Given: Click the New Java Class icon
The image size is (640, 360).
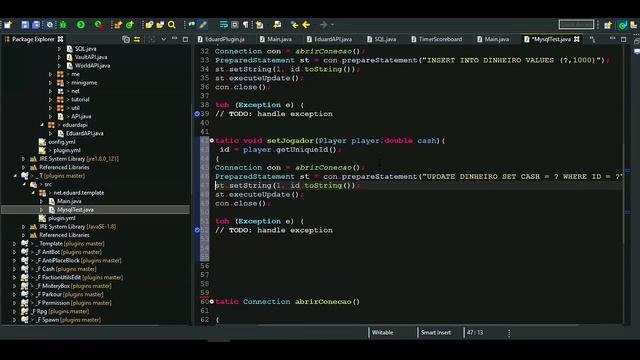Looking at the screenshot, I should pos(130,25).
